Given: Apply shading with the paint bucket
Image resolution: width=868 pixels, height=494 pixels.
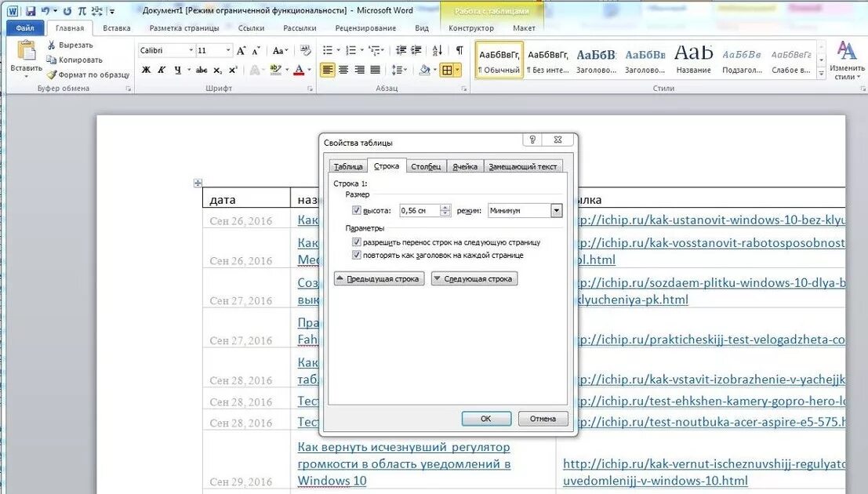Looking at the screenshot, I should [x=424, y=70].
